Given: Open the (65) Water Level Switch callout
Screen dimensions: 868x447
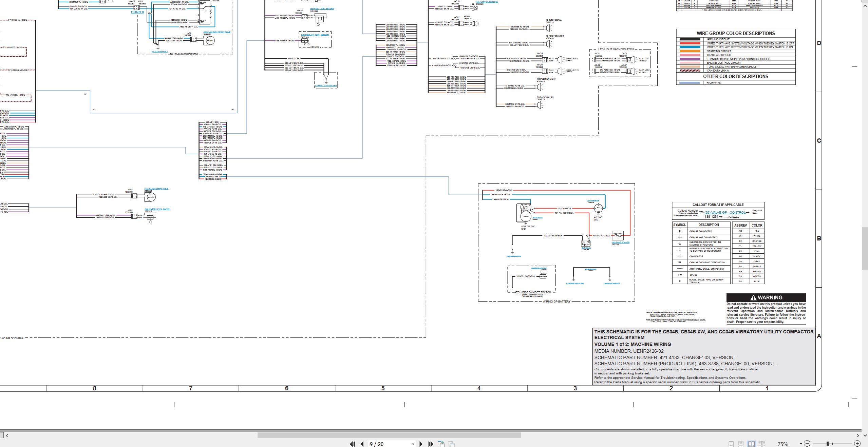Looking at the screenshot, I should (x=157, y=209).
